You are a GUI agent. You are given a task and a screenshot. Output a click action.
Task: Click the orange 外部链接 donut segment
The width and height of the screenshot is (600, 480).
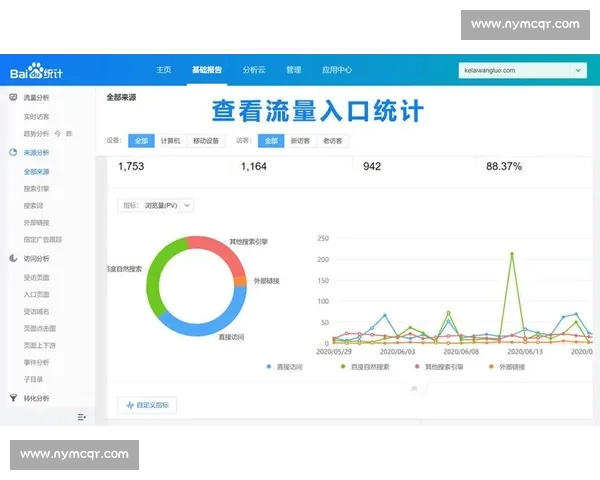(x=240, y=281)
